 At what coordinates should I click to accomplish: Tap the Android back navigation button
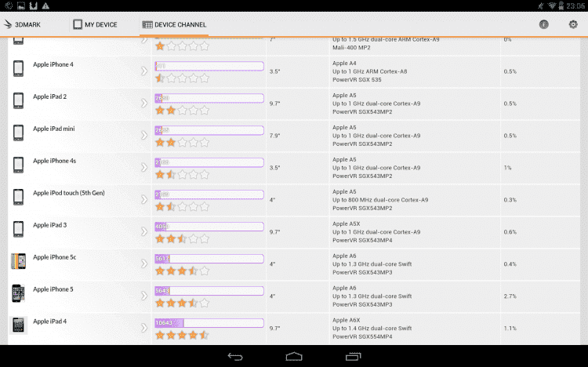coord(235,357)
